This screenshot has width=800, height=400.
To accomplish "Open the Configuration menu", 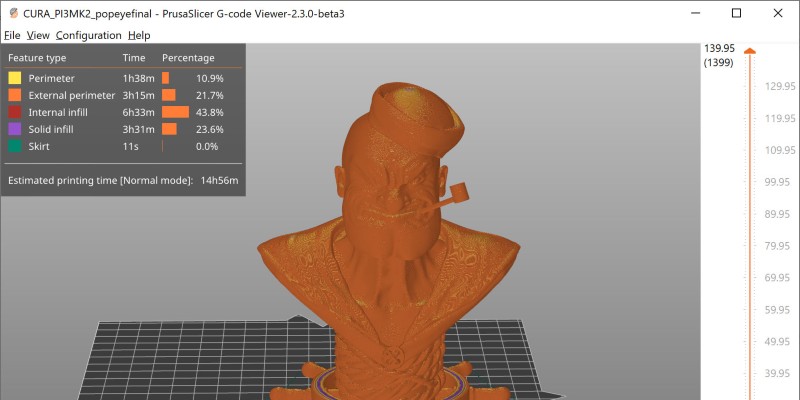I will click(x=89, y=35).
